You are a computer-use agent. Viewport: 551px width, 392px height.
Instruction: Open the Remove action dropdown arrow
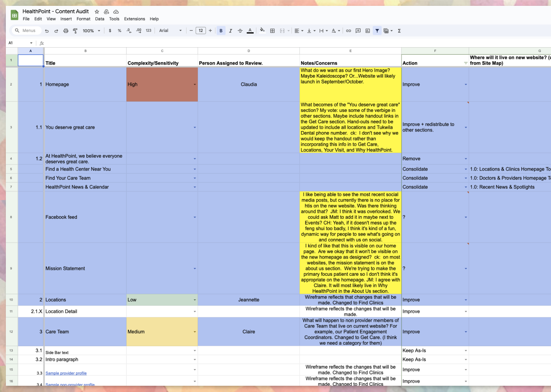(x=466, y=159)
